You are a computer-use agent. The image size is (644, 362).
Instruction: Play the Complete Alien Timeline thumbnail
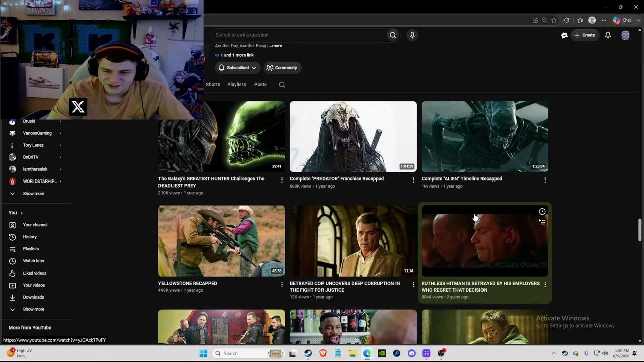point(485,136)
